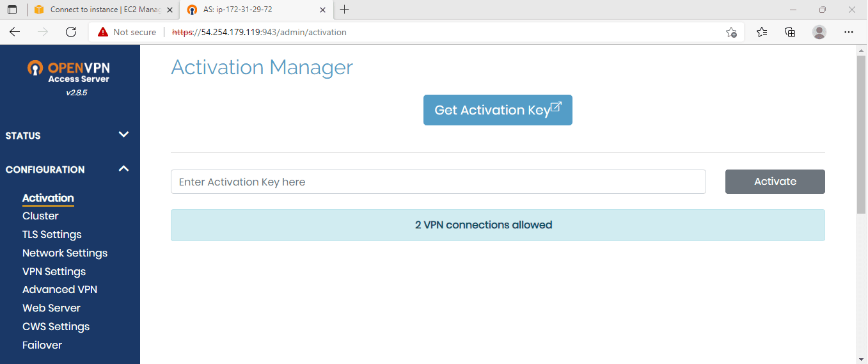This screenshot has height=364, width=868.
Task: Minimize the browser window
Action: (793, 10)
